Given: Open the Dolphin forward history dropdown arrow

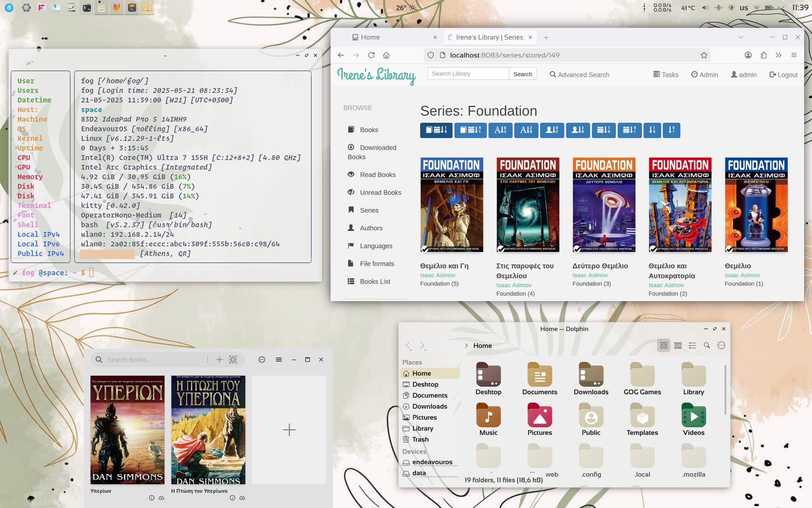Looking at the screenshot, I should (425, 350).
